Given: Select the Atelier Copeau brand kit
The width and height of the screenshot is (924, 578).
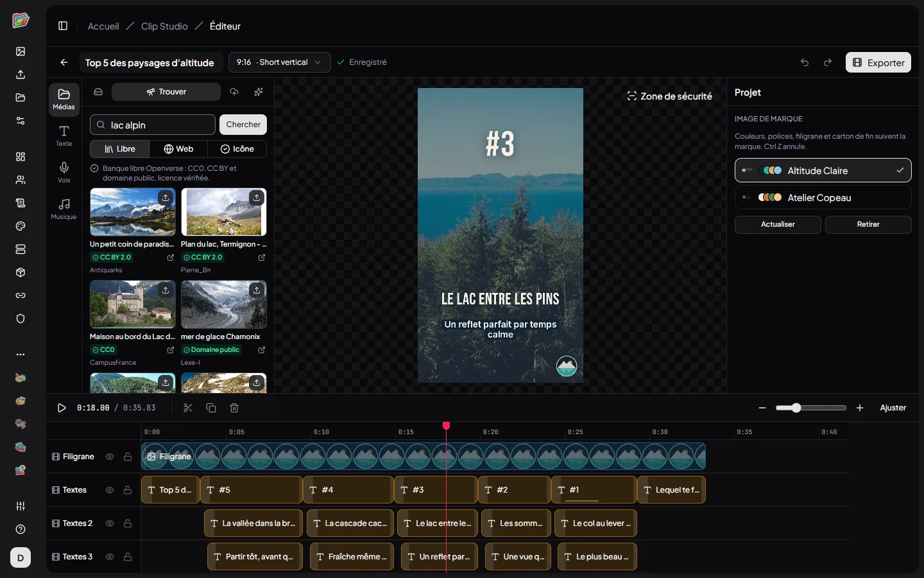Looking at the screenshot, I should click(823, 198).
